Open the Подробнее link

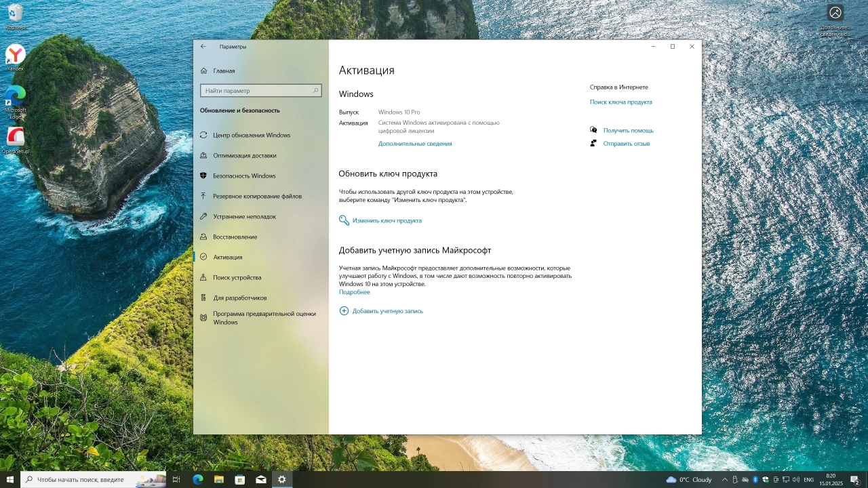point(355,292)
